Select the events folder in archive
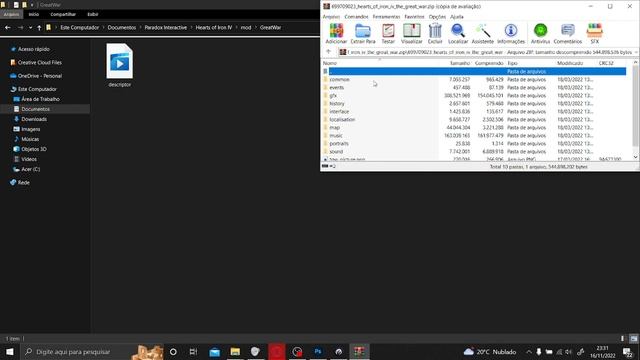Image resolution: width=640 pixels, height=360 pixels. [337, 87]
